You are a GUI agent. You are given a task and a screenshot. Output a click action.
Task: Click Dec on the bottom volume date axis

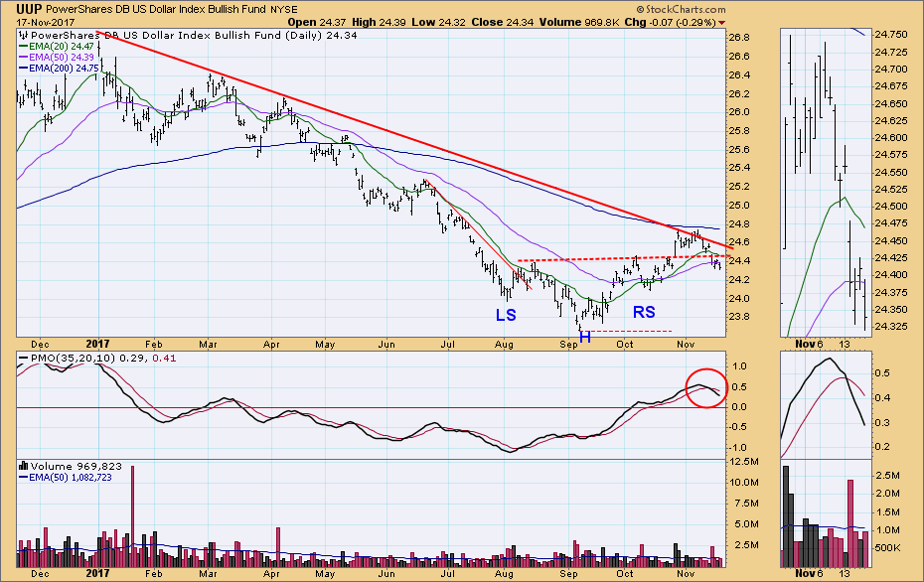point(40,573)
